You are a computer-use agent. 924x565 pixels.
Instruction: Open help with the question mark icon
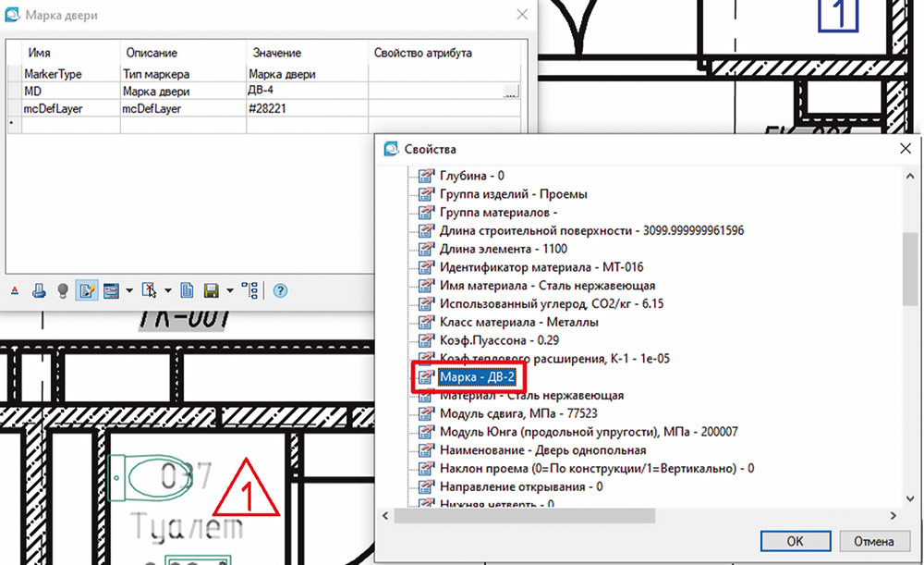[281, 290]
